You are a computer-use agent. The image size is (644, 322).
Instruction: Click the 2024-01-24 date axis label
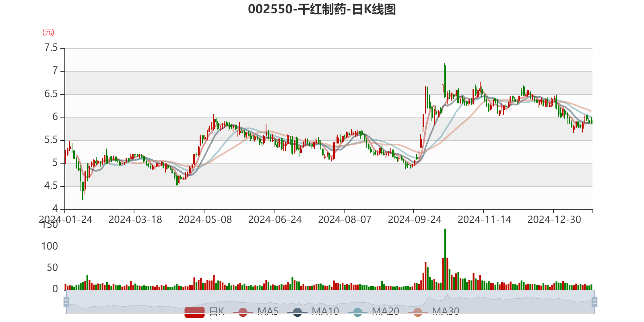(66, 219)
